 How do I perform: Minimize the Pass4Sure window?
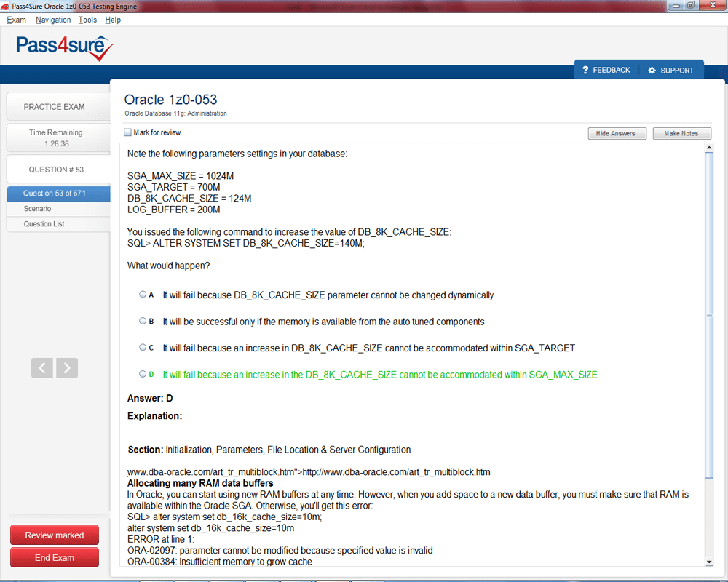[676, 5]
